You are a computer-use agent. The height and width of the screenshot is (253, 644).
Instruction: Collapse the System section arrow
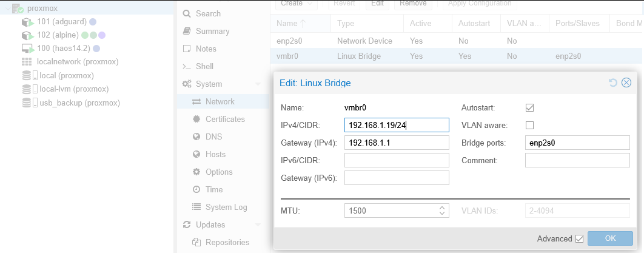259,84
